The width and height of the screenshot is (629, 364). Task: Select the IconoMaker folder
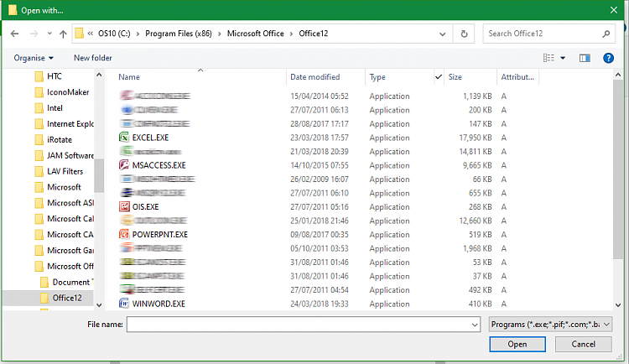62,92
